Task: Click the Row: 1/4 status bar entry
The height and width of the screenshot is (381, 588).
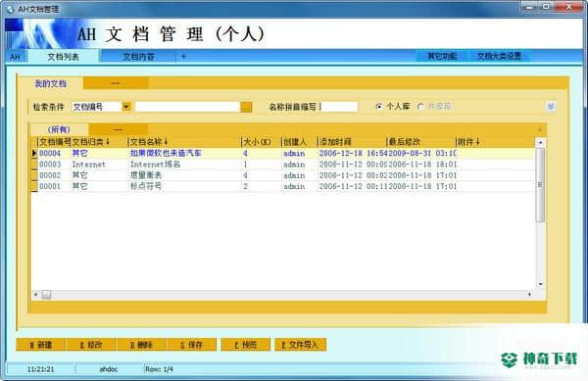Action: (159, 369)
